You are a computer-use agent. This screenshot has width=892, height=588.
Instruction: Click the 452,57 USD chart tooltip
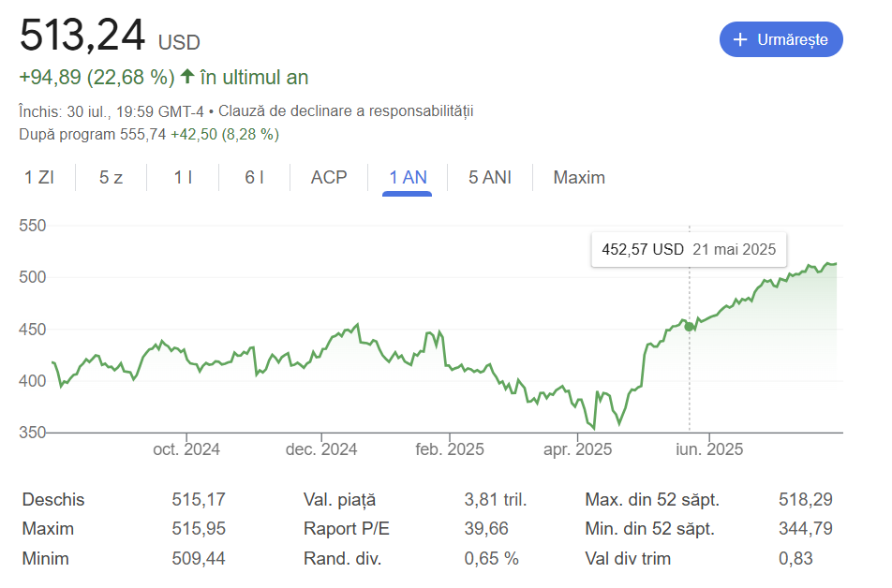tap(689, 250)
